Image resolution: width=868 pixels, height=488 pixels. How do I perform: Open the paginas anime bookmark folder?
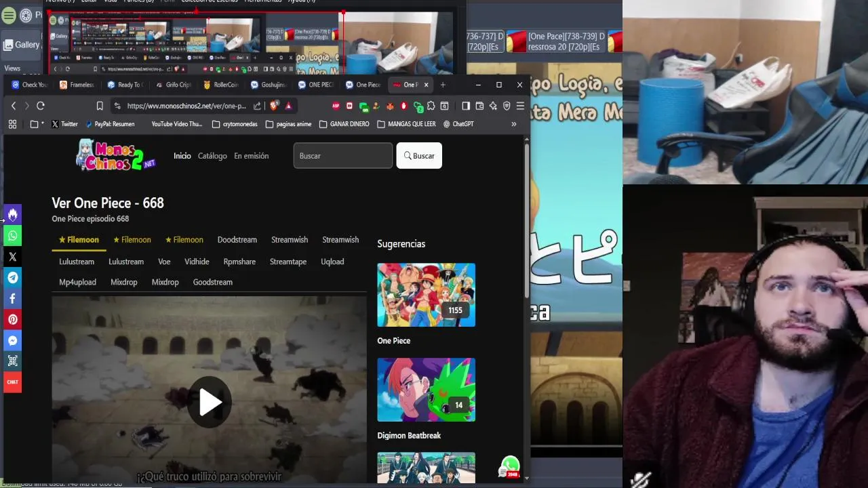pyautogui.click(x=288, y=124)
